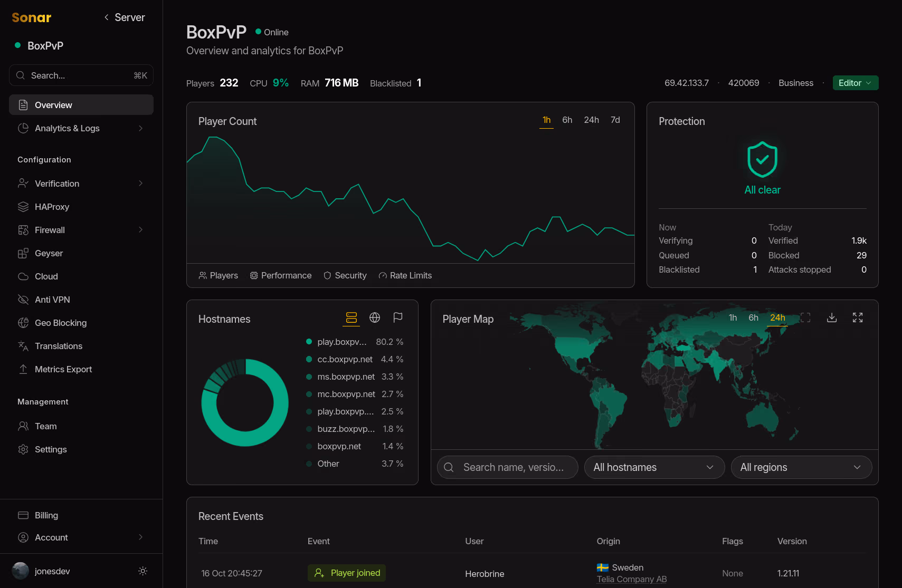
Task: Go back to Server list
Action: 125,17
